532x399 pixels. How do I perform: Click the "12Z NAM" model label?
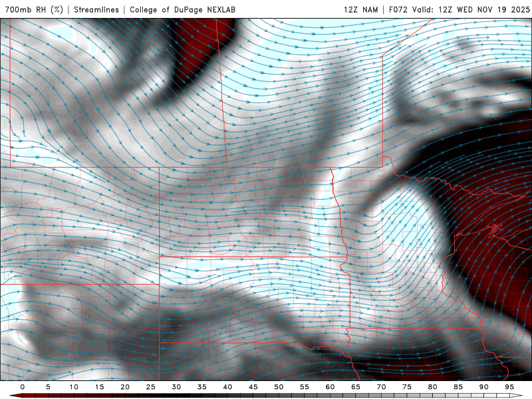[x=360, y=9]
